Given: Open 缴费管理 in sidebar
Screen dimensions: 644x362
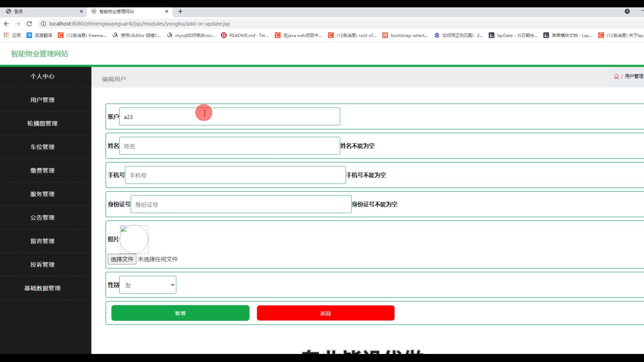Looking at the screenshot, I should pyautogui.click(x=43, y=171).
